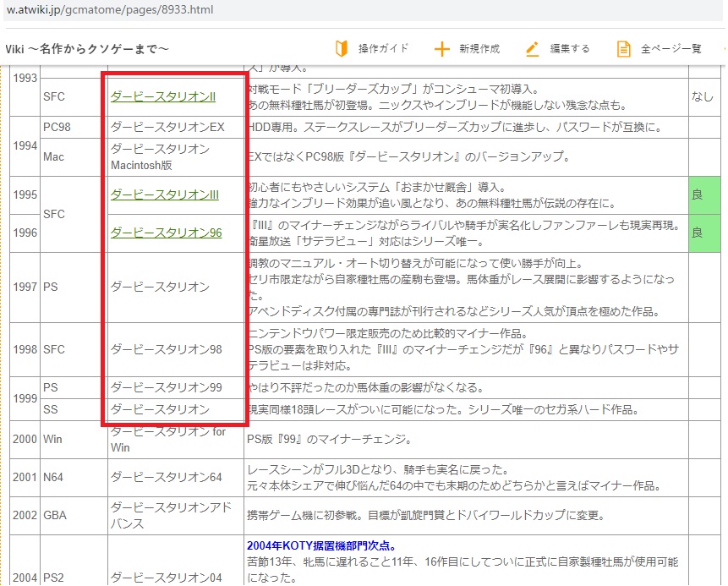Select the ダービースタリオンアドバンス cell
The width and height of the screenshot is (728, 586).
click(176, 516)
